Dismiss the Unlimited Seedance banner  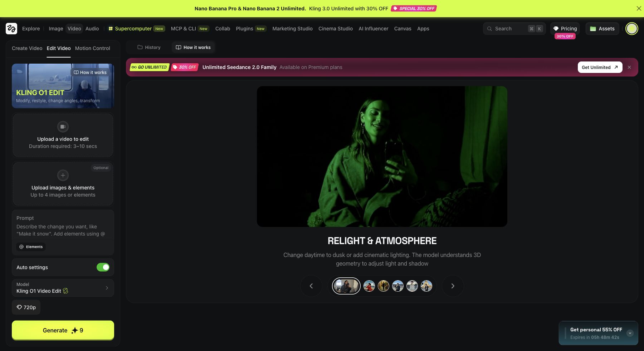pos(629,67)
